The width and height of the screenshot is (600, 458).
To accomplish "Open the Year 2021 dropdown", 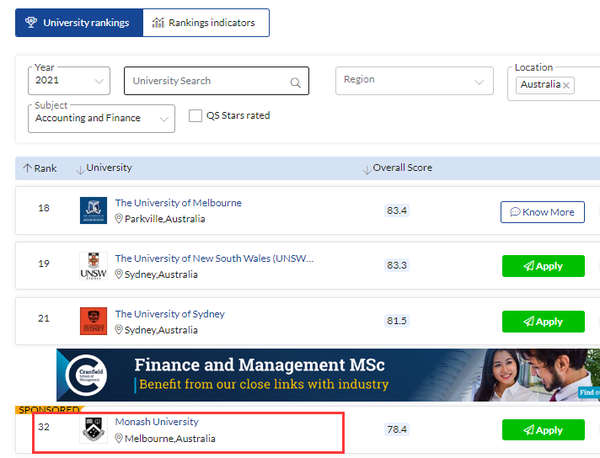I will pos(69,81).
